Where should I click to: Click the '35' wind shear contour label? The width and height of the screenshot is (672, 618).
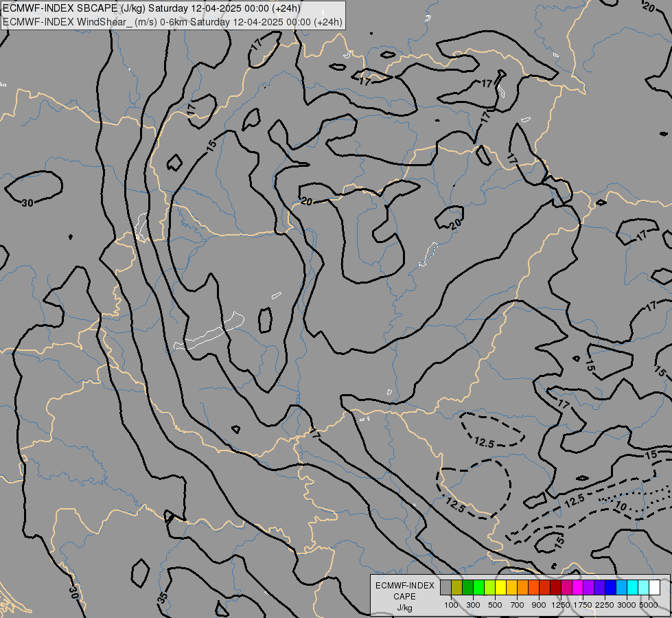coord(163,597)
